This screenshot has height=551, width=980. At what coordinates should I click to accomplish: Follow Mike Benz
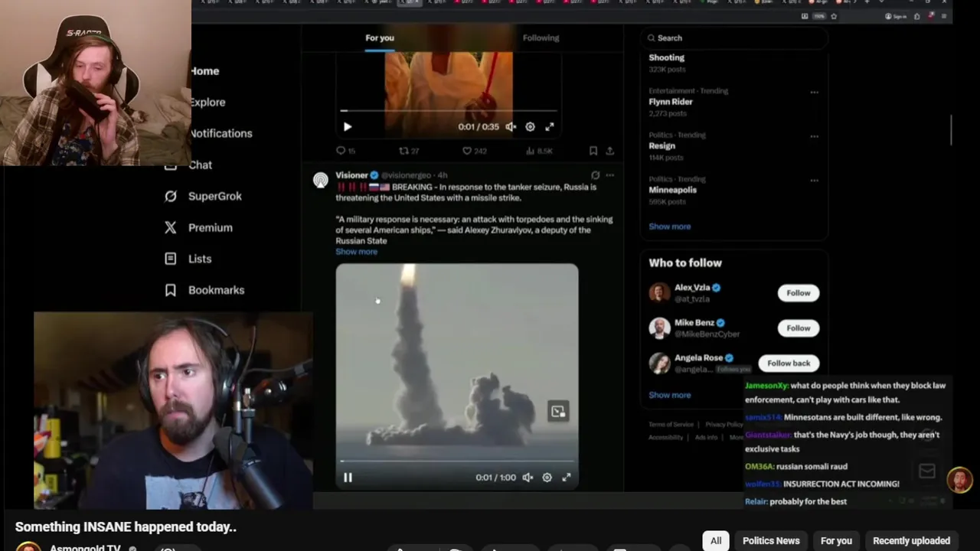[x=798, y=328]
